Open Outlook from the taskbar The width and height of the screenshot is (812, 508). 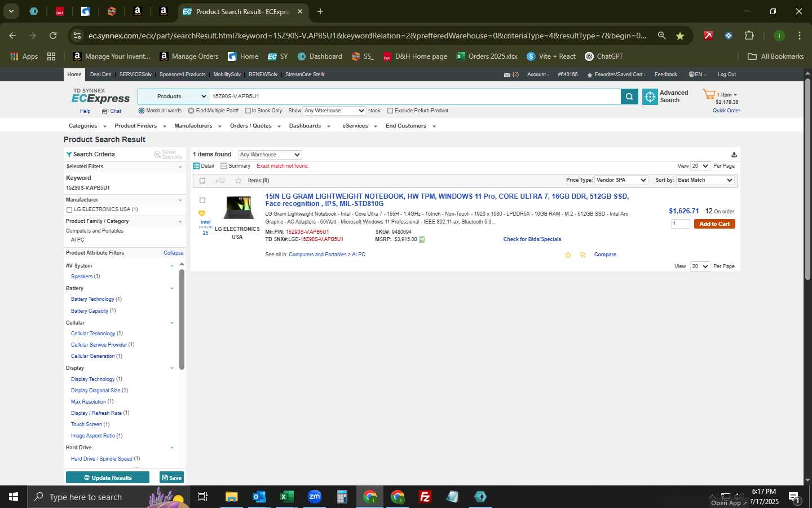(259, 497)
